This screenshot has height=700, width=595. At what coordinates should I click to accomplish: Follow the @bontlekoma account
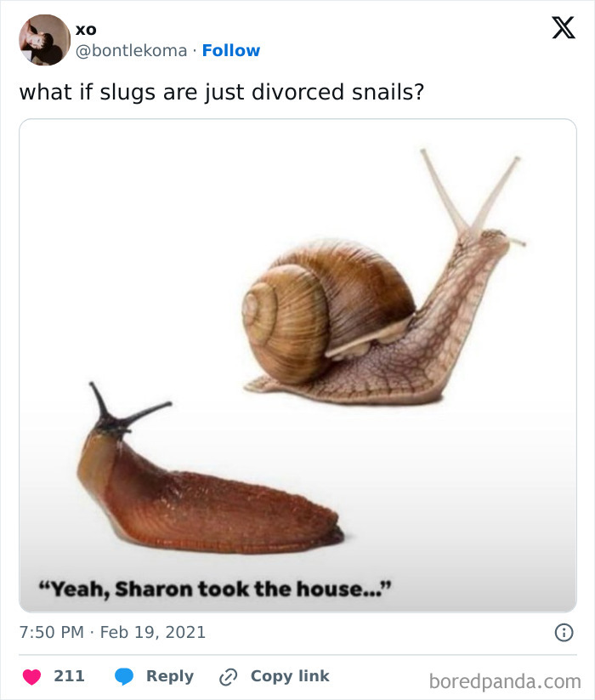click(231, 50)
